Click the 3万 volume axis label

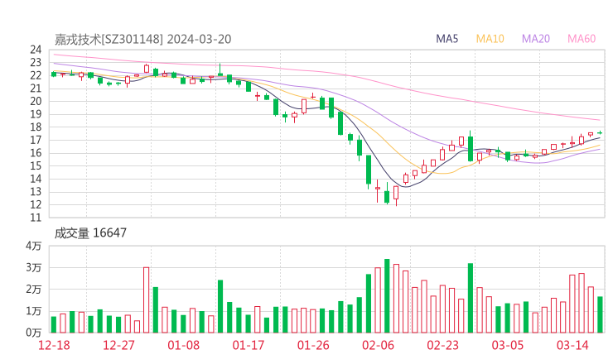[34, 268]
